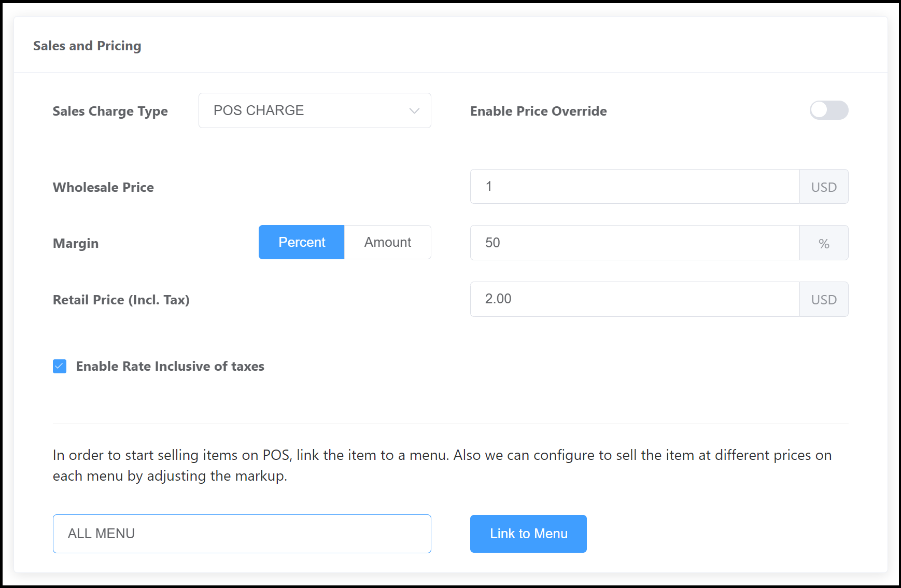Image resolution: width=901 pixels, height=588 pixels.
Task: Click the Retail Price (Incl. Tax) label
Action: tap(121, 299)
